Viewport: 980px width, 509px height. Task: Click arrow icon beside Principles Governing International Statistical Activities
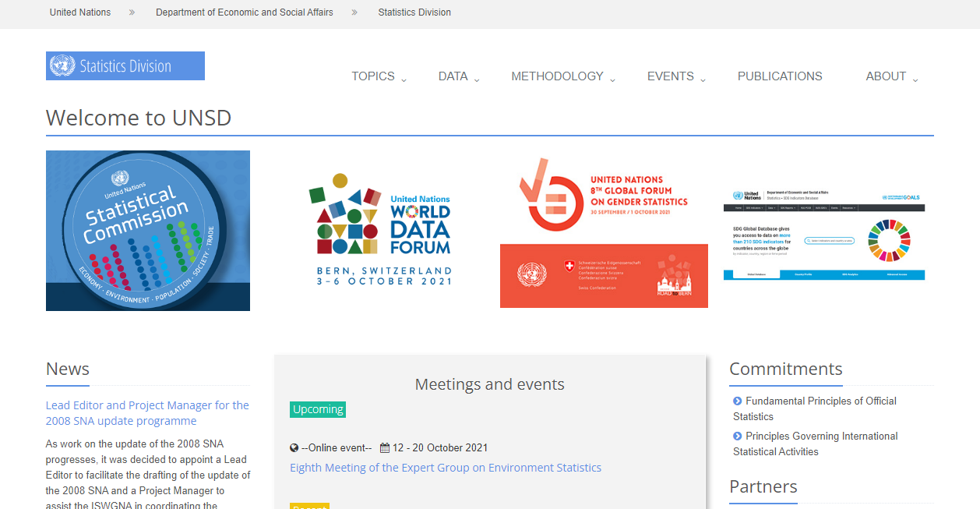tap(738, 436)
